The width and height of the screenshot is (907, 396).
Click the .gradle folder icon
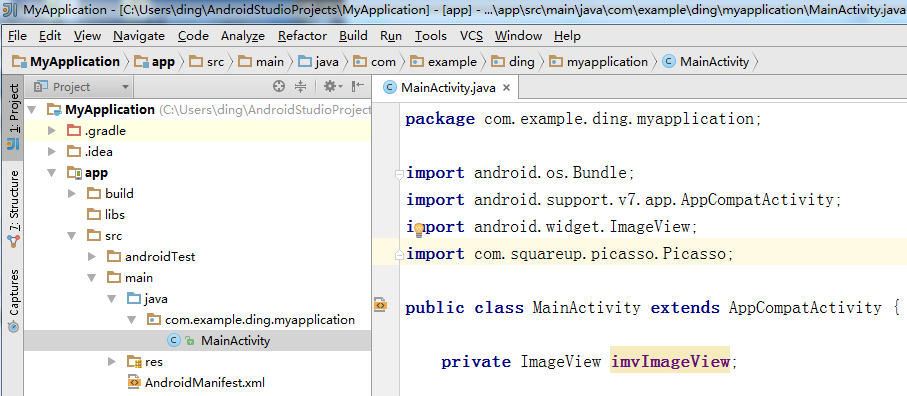coord(73,131)
